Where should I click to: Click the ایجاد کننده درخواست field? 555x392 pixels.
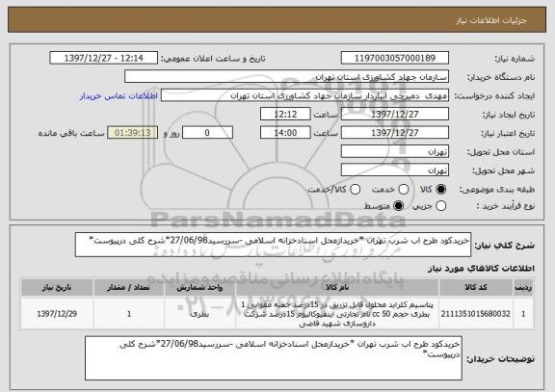click(304, 95)
